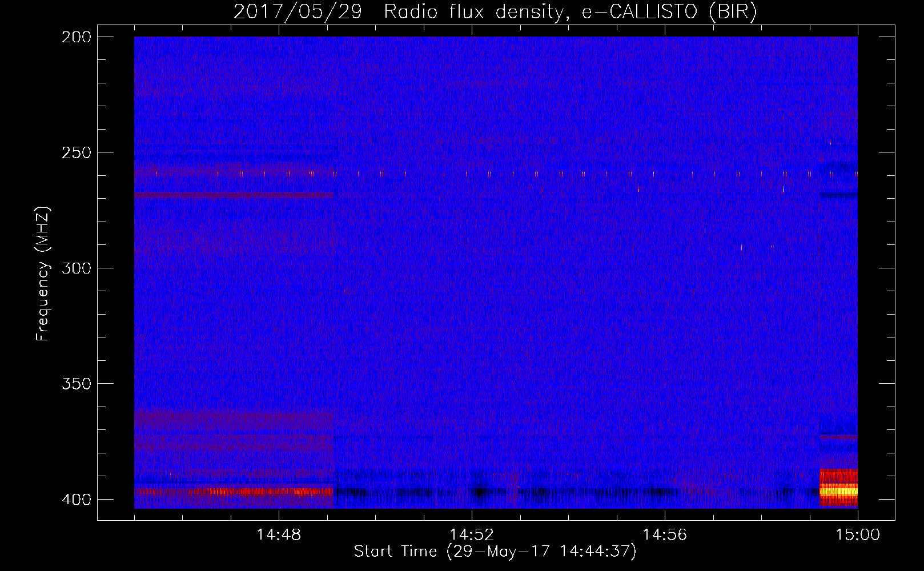Screen dimensions: 924x571
Task: Click the 15:00 time tick label
Action: 858,535
